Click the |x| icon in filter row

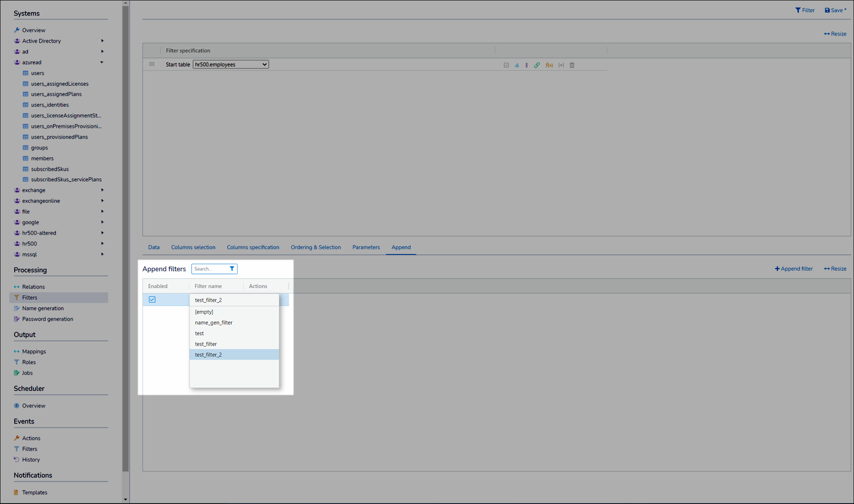561,65
